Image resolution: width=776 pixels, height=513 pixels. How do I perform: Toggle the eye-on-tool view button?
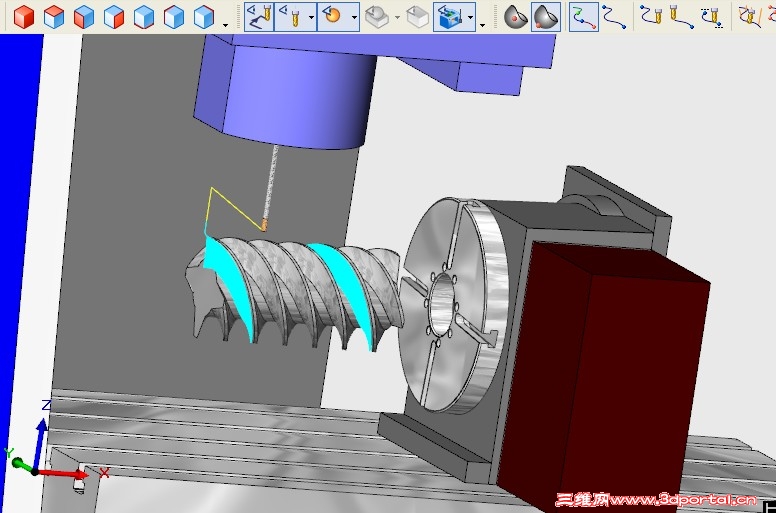290,17
